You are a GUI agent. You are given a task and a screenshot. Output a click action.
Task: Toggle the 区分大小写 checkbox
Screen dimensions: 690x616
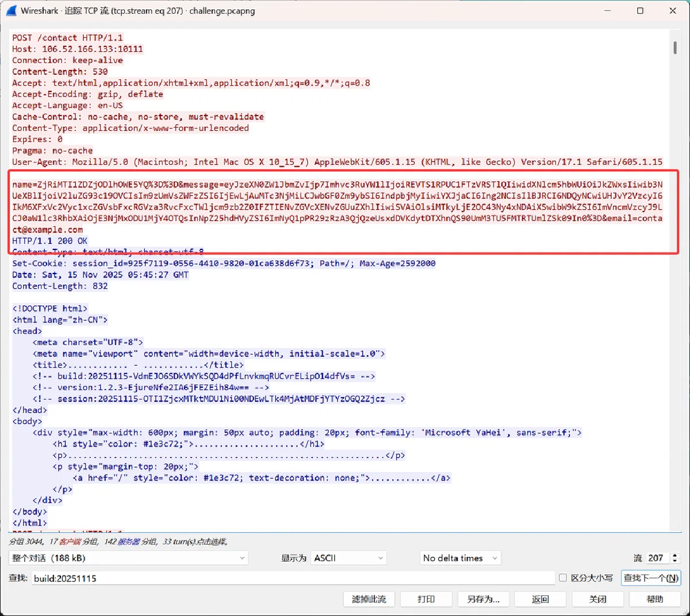click(x=563, y=577)
